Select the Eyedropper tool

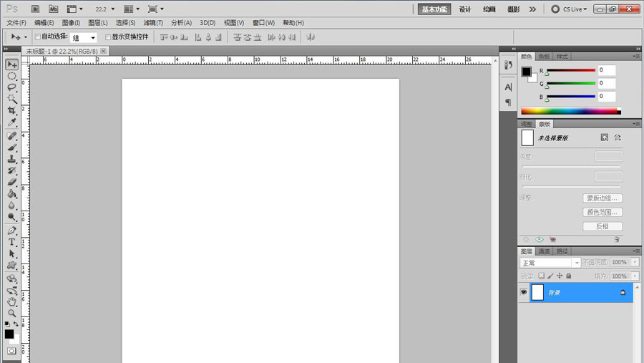12,122
